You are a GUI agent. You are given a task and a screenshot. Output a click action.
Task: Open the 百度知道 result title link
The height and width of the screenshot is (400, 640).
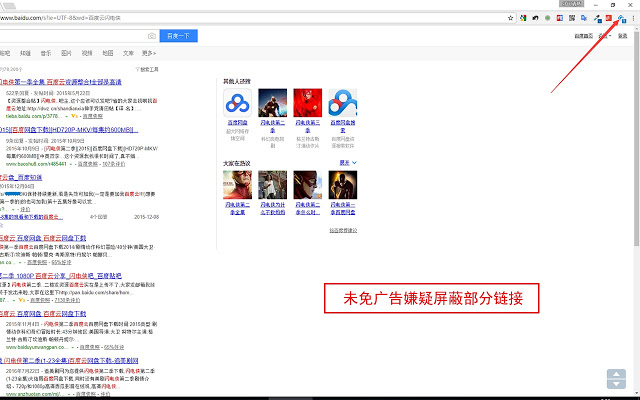[x=21, y=178]
